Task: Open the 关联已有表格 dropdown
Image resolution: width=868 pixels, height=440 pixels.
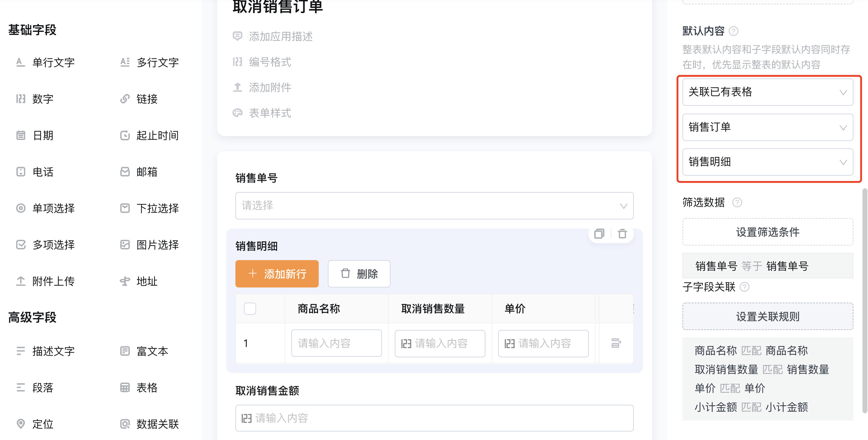Action: (768, 92)
